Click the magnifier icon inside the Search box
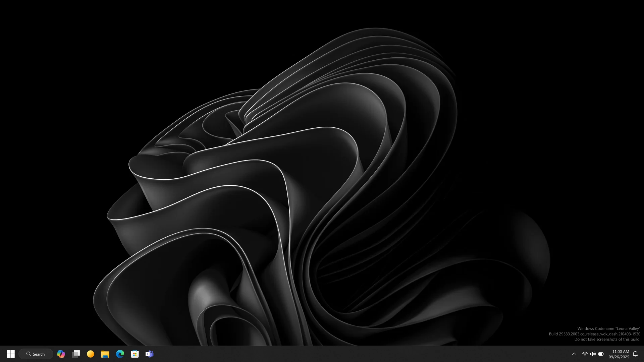644x362 pixels. tap(29, 354)
